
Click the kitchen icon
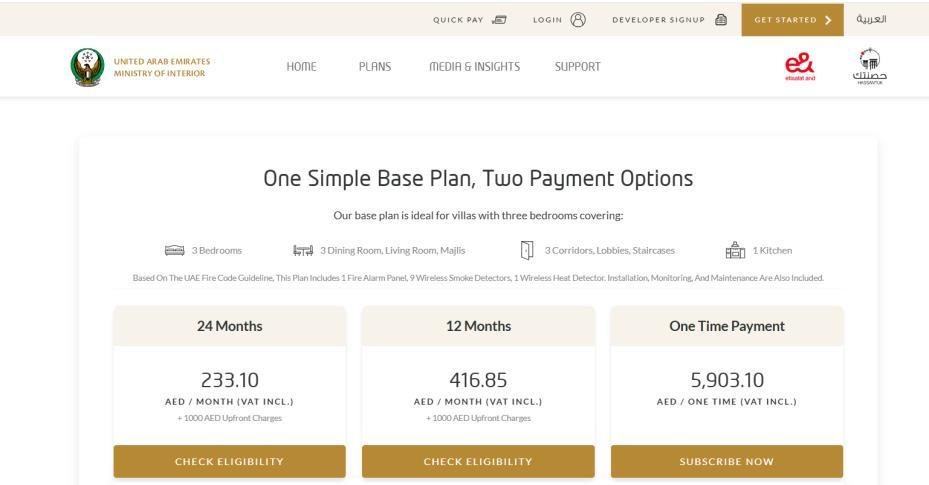[x=736, y=250]
